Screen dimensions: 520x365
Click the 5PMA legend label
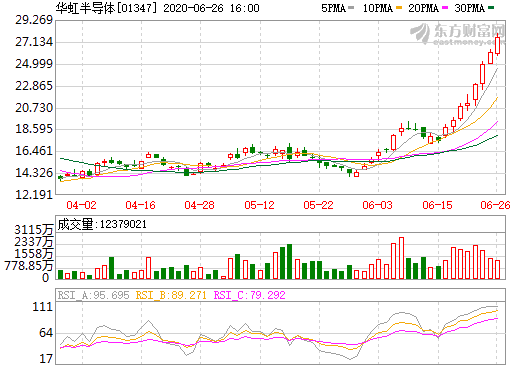pyautogui.click(x=333, y=8)
